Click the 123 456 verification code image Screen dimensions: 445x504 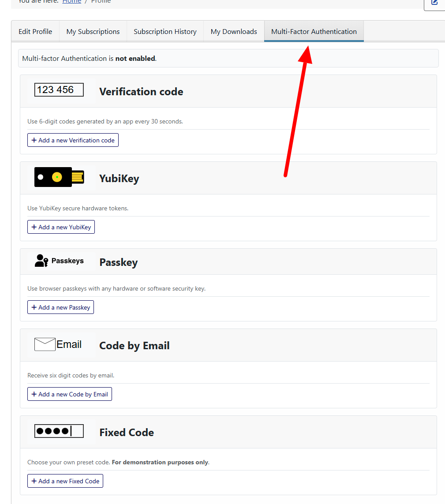(x=59, y=90)
